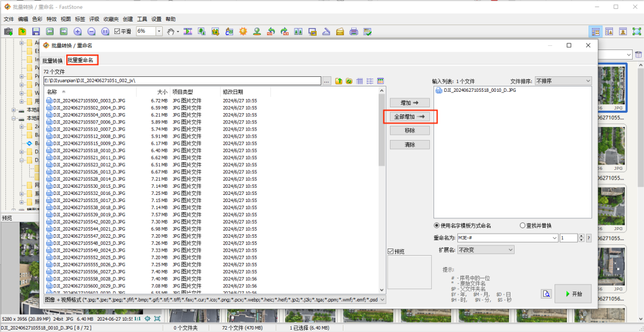Go to previous image with left arrow icon
This screenshot has height=332, width=644.
click(49, 31)
